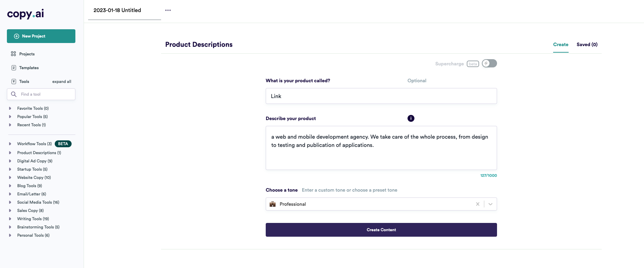Image resolution: width=644 pixels, height=268 pixels.
Task: Click the info icon beside Describe your product
Action: [x=411, y=118]
